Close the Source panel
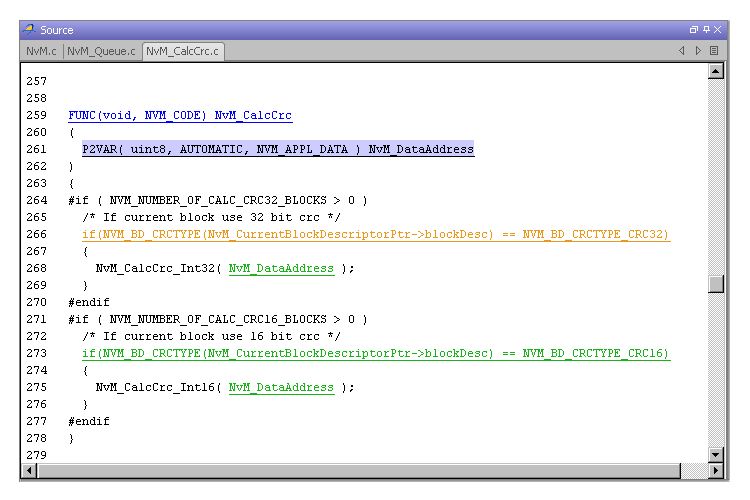Image resolution: width=750 pixels, height=500 pixels. coord(717,30)
